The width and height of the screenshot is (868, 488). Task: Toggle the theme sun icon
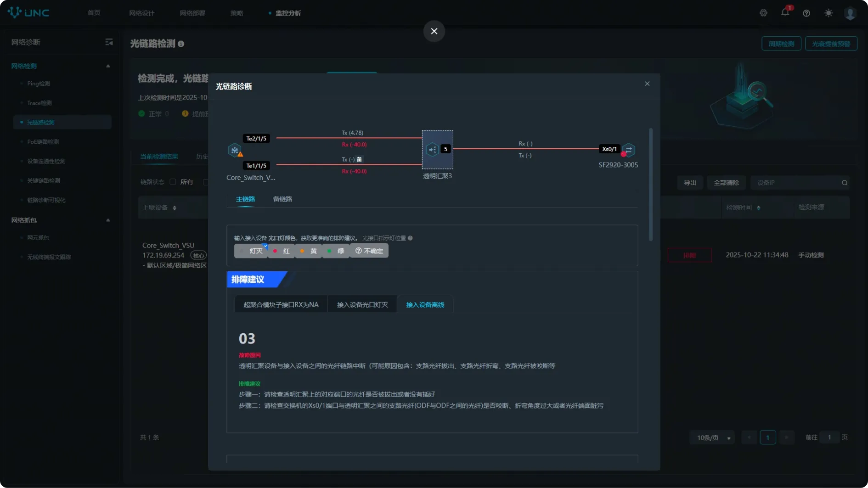(828, 13)
